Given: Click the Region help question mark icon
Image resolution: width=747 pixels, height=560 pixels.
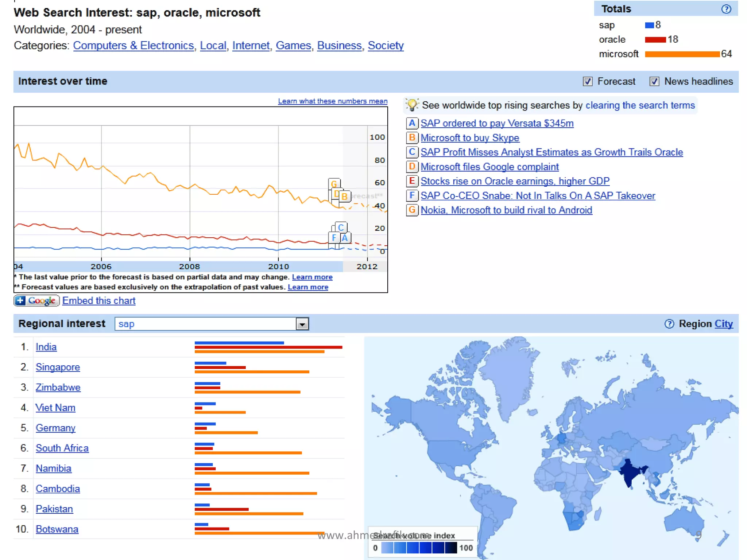Looking at the screenshot, I should click(669, 324).
